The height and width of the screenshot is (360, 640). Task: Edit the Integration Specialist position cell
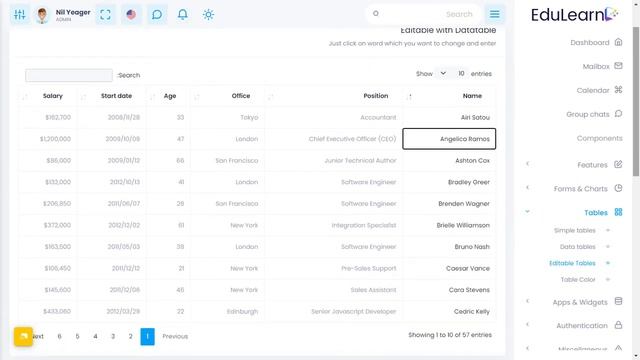click(334, 225)
